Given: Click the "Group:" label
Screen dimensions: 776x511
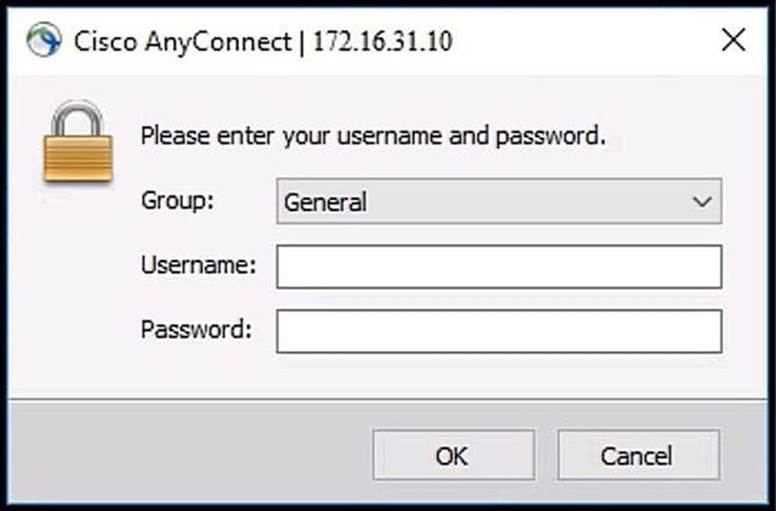Looking at the screenshot, I should point(177,201).
